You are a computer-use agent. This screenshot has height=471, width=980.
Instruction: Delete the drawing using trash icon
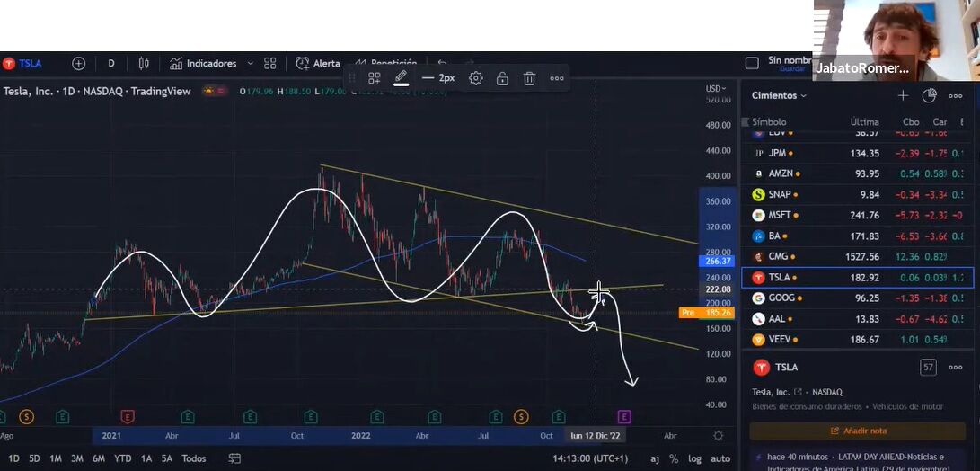[530, 78]
